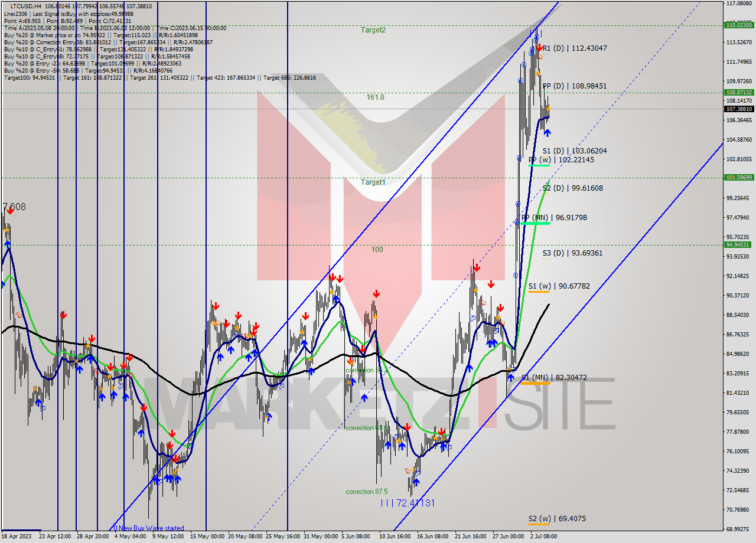Select the Target1 label on the chart
756x543 pixels.
pos(373,182)
